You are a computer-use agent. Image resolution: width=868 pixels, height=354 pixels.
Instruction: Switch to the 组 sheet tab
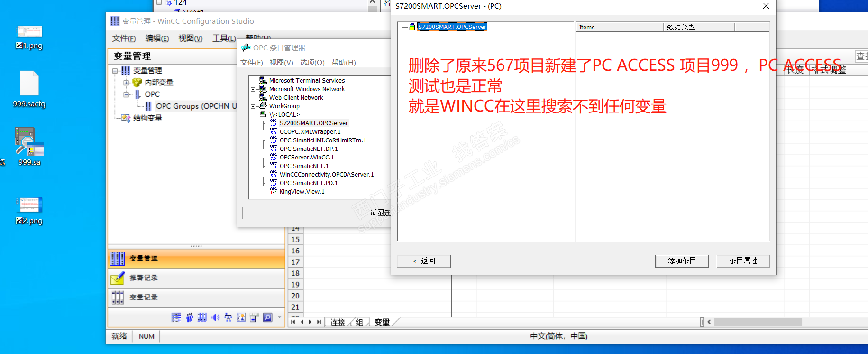pos(359,322)
